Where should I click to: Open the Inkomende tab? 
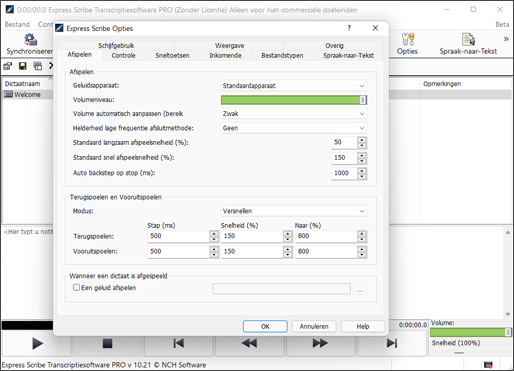(x=225, y=55)
